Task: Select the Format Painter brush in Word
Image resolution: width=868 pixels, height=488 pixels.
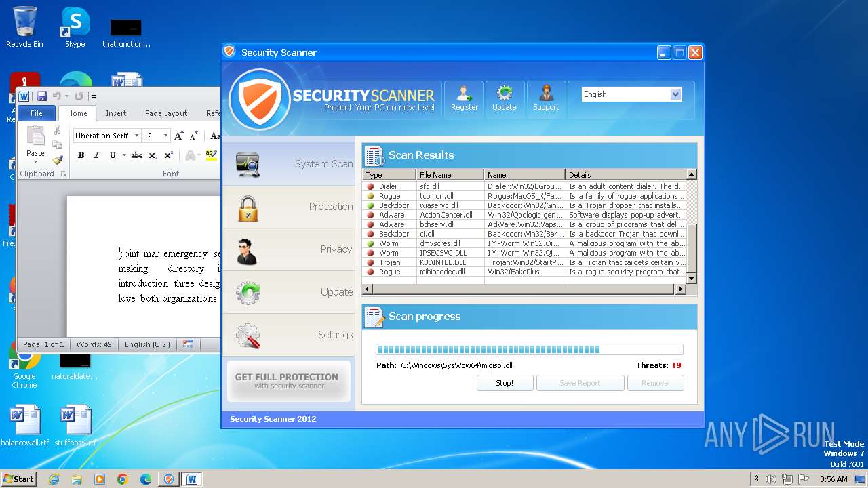Action: click(x=58, y=160)
